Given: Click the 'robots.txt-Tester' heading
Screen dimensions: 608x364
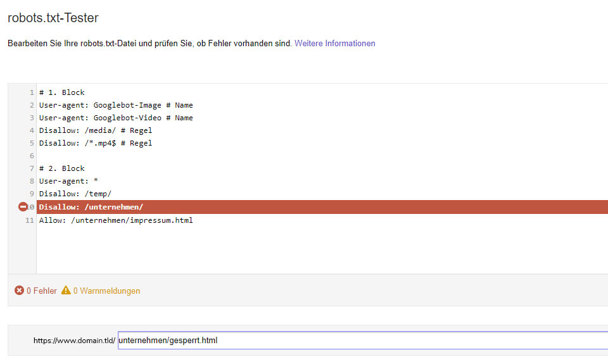Looking at the screenshot, I should [x=53, y=18].
